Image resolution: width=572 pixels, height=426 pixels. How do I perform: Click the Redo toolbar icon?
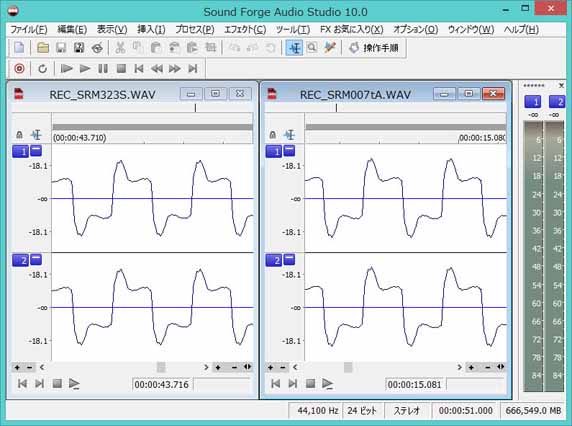tap(252, 48)
